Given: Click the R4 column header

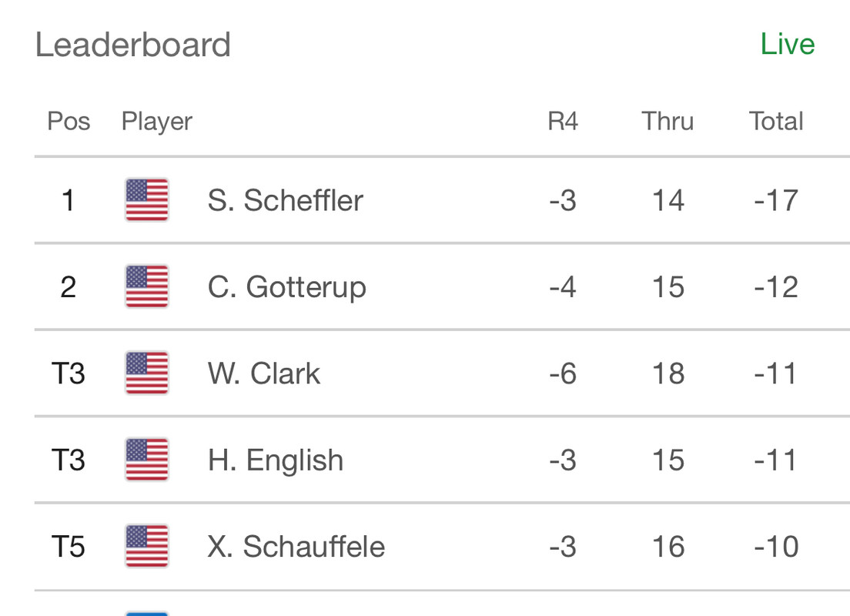Looking at the screenshot, I should (x=562, y=121).
